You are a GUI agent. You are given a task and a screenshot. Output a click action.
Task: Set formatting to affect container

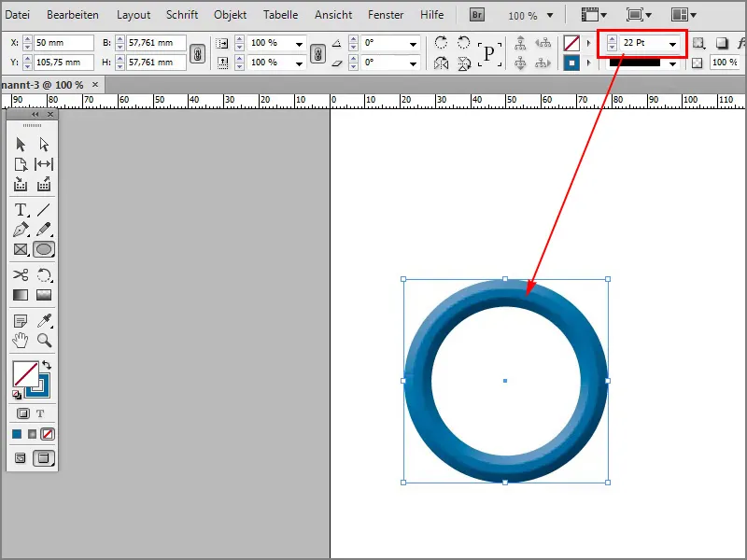[x=22, y=413]
